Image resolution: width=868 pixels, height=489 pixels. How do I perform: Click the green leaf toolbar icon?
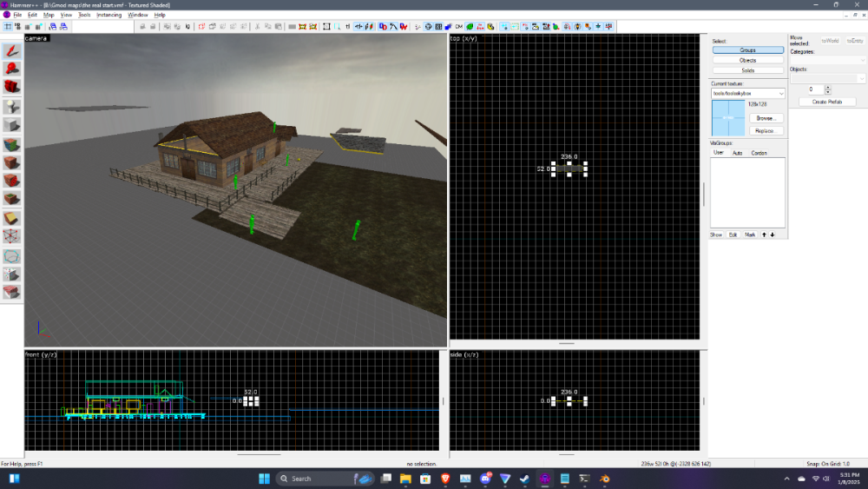pyautogui.click(x=470, y=27)
